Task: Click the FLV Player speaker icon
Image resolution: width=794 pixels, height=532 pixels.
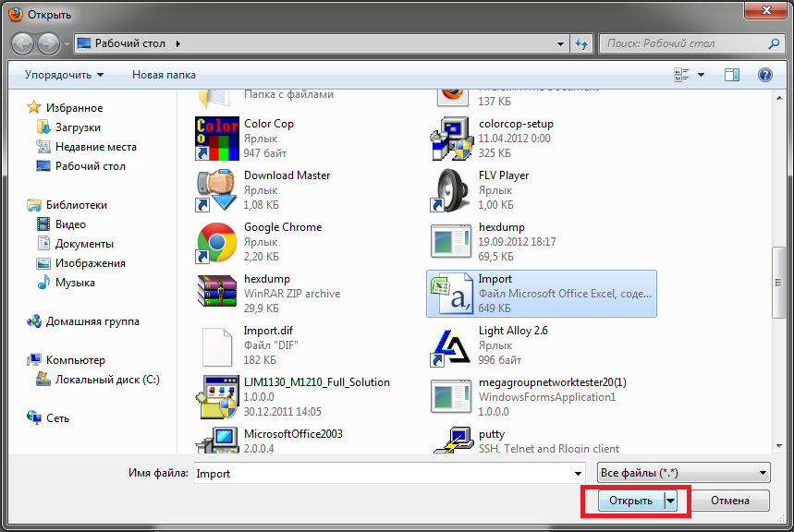Action: [452, 189]
